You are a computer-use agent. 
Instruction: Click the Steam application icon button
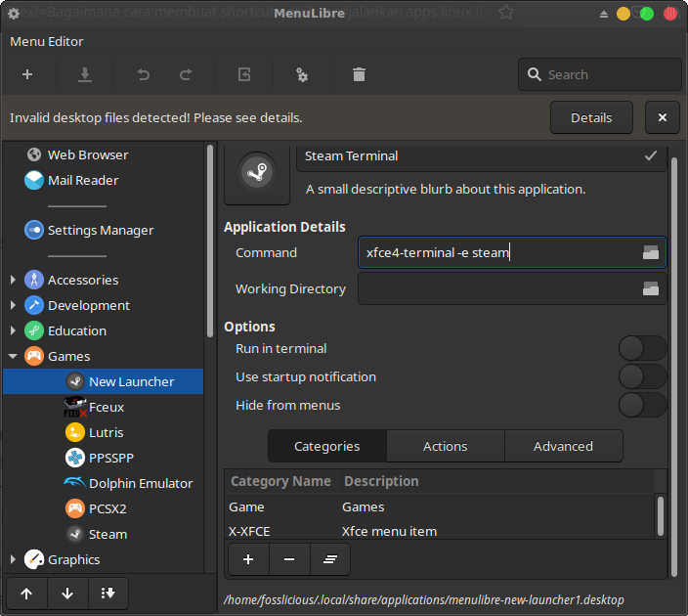[257, 173]
